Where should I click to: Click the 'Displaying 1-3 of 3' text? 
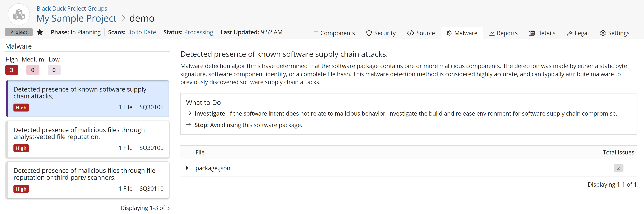[145, 208]
